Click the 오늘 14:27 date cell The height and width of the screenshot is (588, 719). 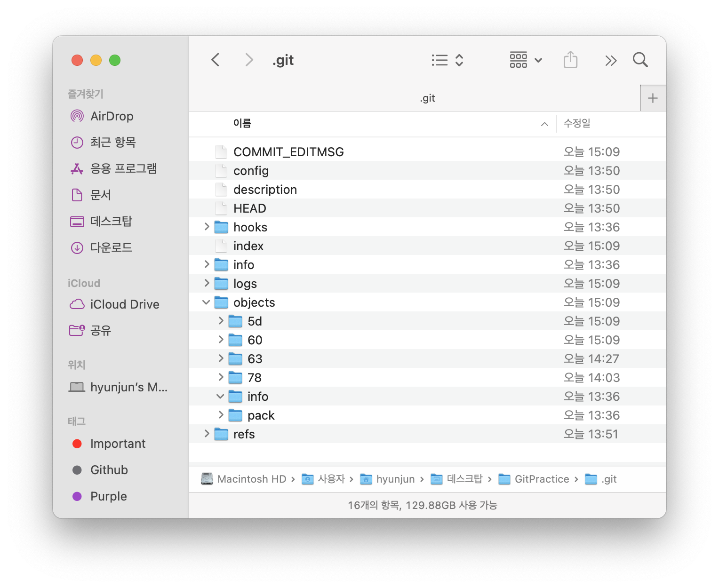pos(591,358)
